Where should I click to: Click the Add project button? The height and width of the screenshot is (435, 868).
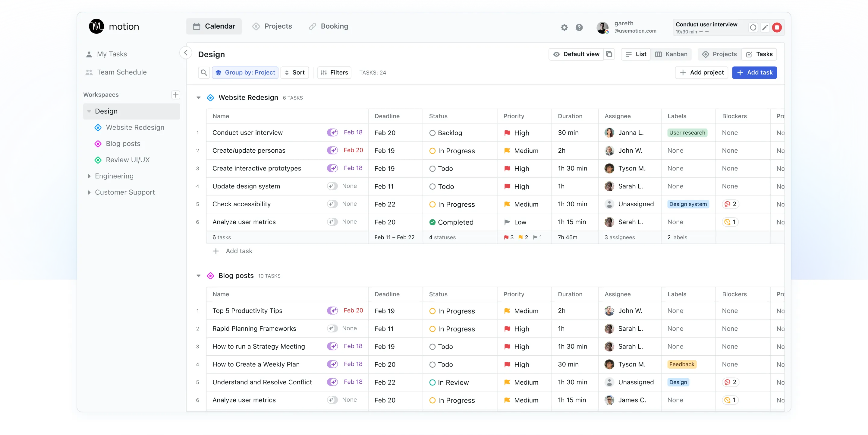[702, 72]
